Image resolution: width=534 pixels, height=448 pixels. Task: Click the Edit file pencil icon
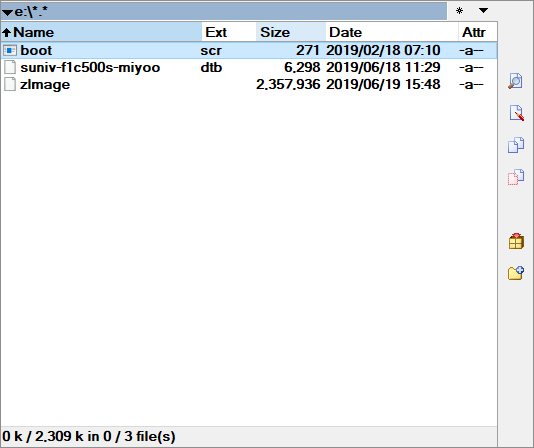[x=516, y=113]
